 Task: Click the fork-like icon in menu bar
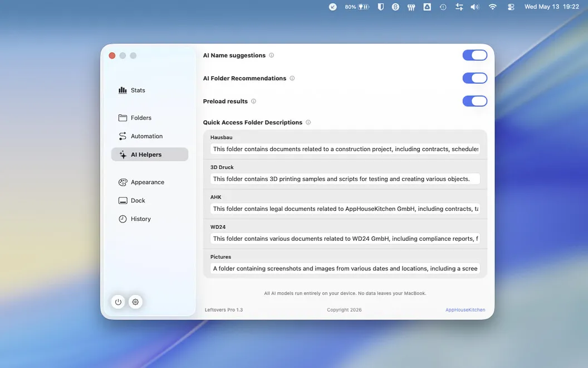(x=411, y=7)
